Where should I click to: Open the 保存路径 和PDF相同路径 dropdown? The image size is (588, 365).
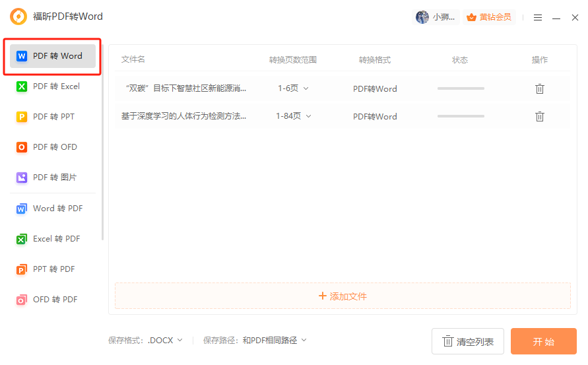pos(275,340)
